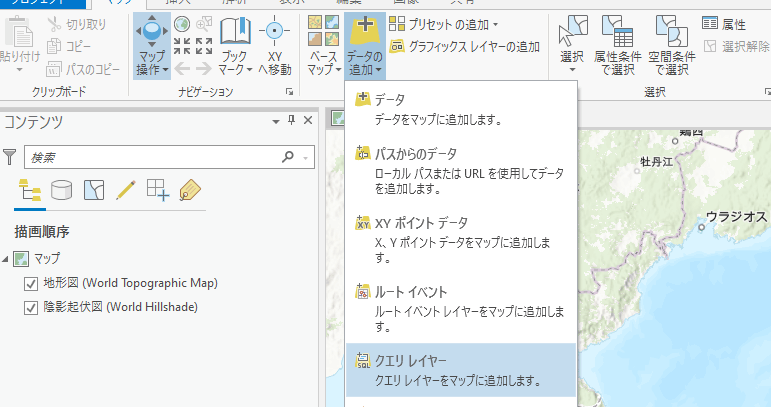Click Select By Attributes (属性条件で選択)
The image size is (771, 407).
pyautogui.click(x=618, y=45)
